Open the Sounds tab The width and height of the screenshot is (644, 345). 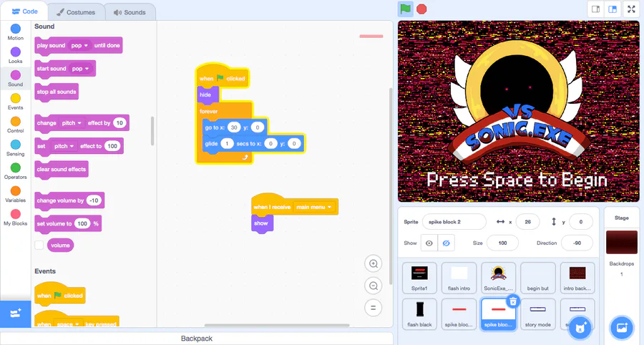(x=130, y=12)
